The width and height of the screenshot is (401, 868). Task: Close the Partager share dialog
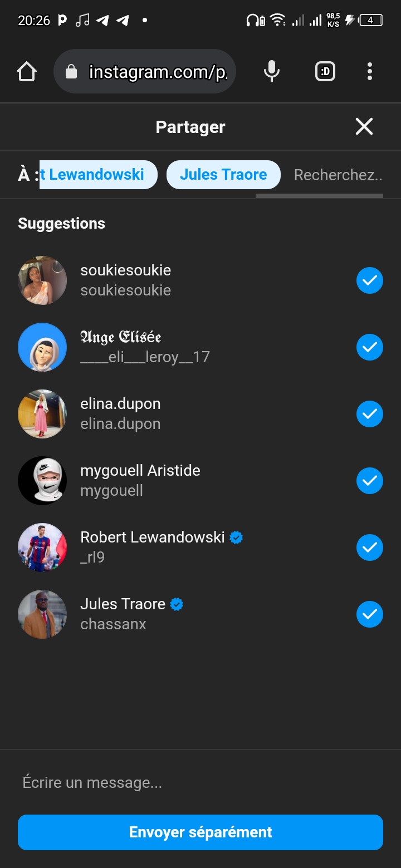point(364,127)
